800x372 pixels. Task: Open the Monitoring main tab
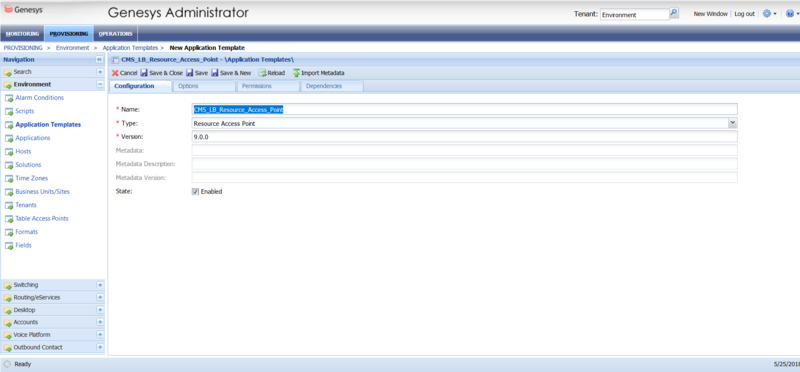(22, 34)
